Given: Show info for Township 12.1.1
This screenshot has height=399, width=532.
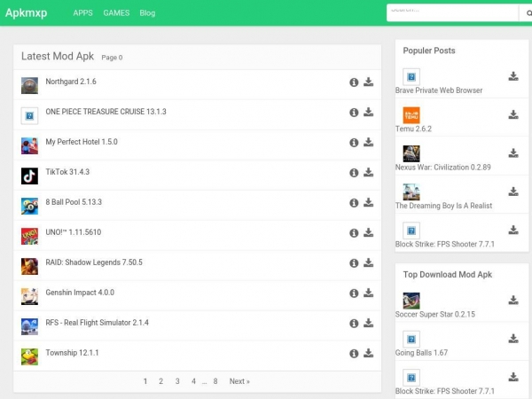Looking at the screenshot, I should [x=354, y=354].
